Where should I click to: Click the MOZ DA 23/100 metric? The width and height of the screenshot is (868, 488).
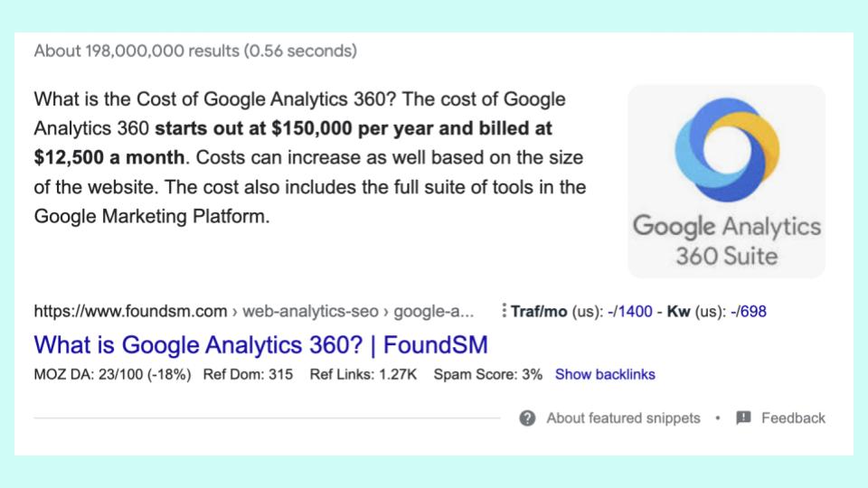(x=112, y=374)
